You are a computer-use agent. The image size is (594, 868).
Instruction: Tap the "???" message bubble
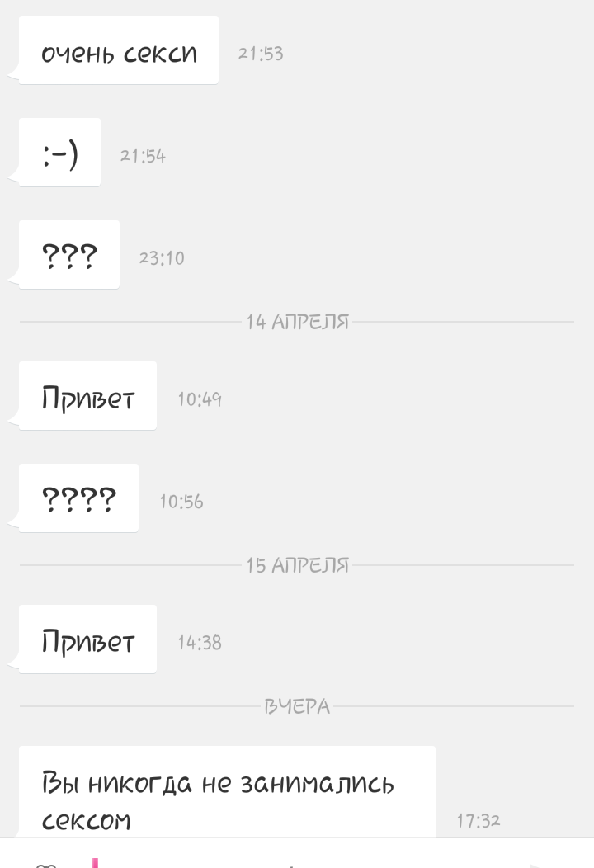[69, 256]
